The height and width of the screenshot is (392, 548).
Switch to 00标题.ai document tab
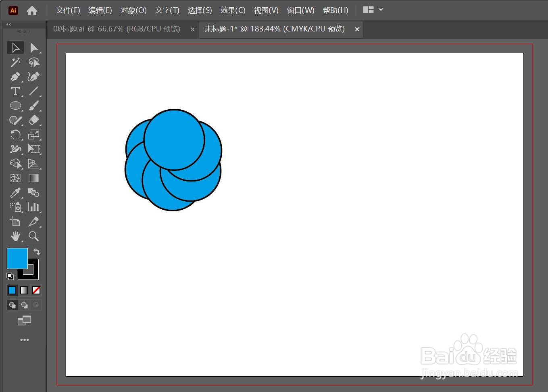click(117, 29)
